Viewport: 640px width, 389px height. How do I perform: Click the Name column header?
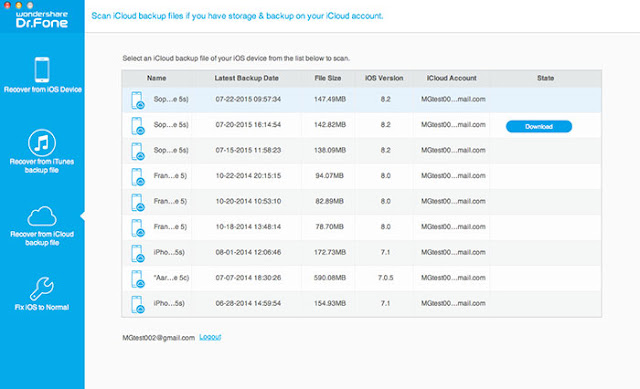(x=156, y=78)
